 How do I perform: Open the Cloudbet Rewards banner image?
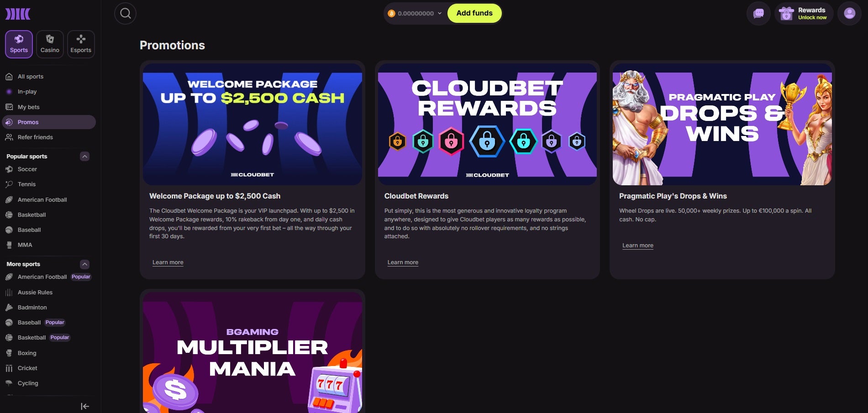[x=487, y=124]
